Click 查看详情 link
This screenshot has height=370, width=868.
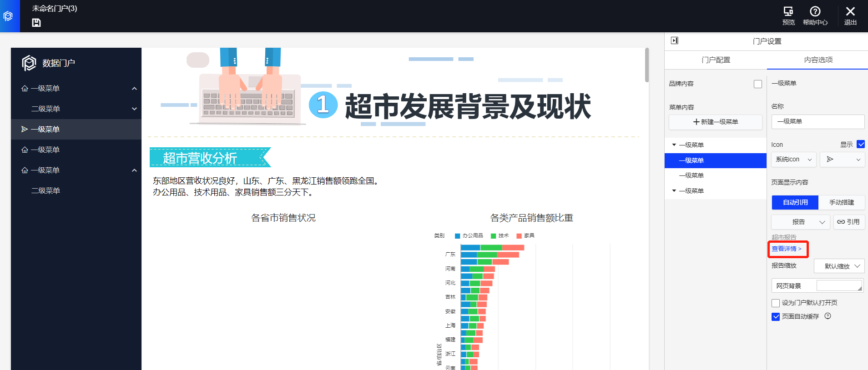(x=787, y=249)
